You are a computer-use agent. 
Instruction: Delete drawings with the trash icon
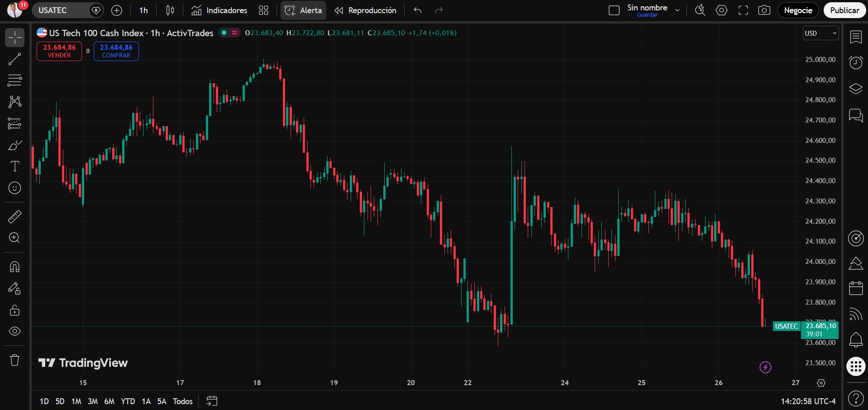coord(14,360)
